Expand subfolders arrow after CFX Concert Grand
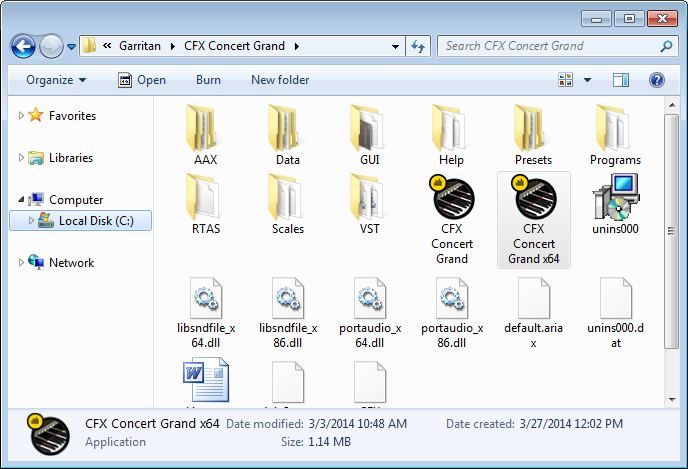The image size is (688, 469). [297, 46]
